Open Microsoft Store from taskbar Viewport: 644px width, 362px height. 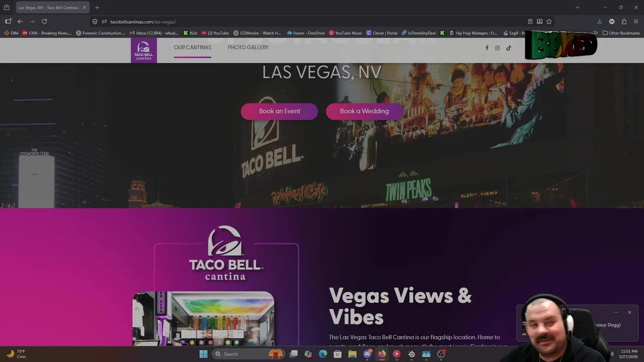point(338,354)
